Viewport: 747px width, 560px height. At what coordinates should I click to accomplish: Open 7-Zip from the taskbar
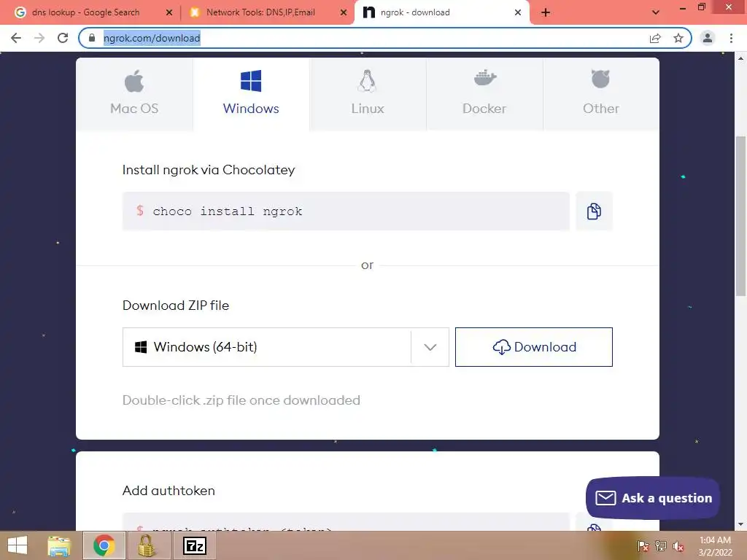195,545
